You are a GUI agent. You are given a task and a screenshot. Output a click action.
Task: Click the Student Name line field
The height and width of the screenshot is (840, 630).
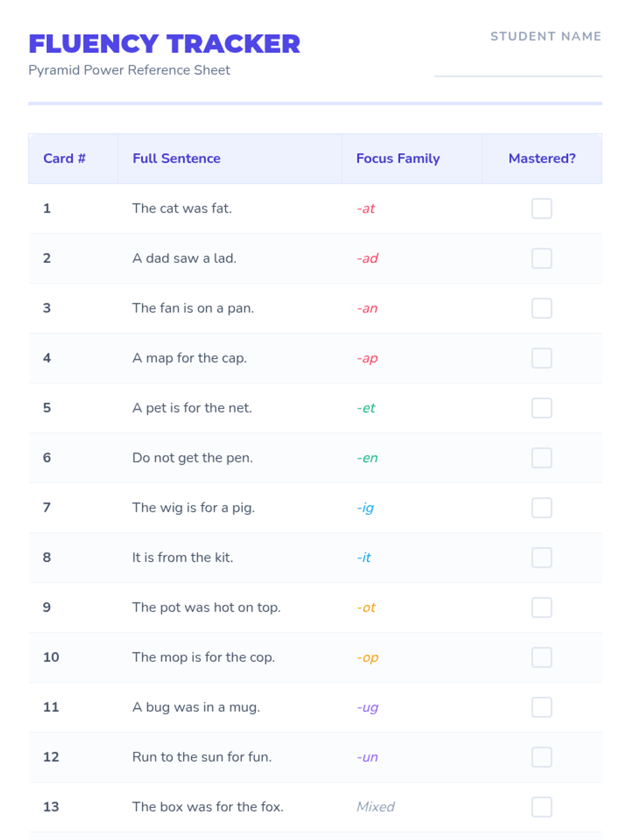518,67
